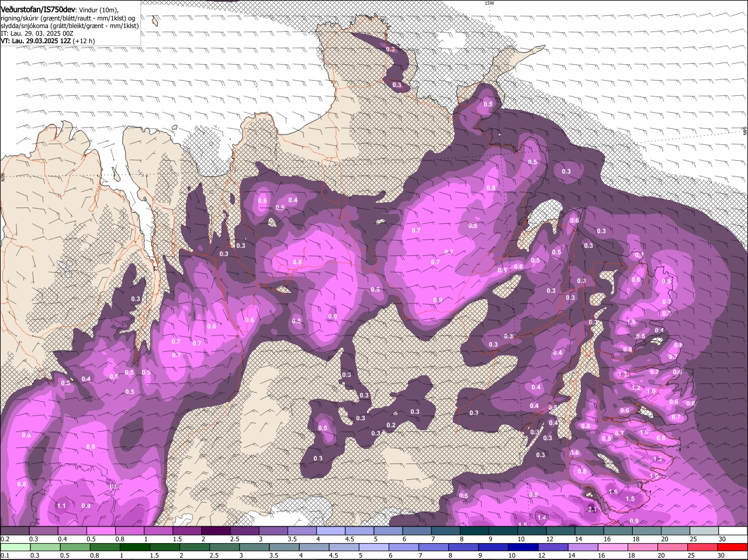Screen dimensions: 748x560
Task: Select upper legend swatch between 0.2 and 0.3
Action: coord(15,530)
